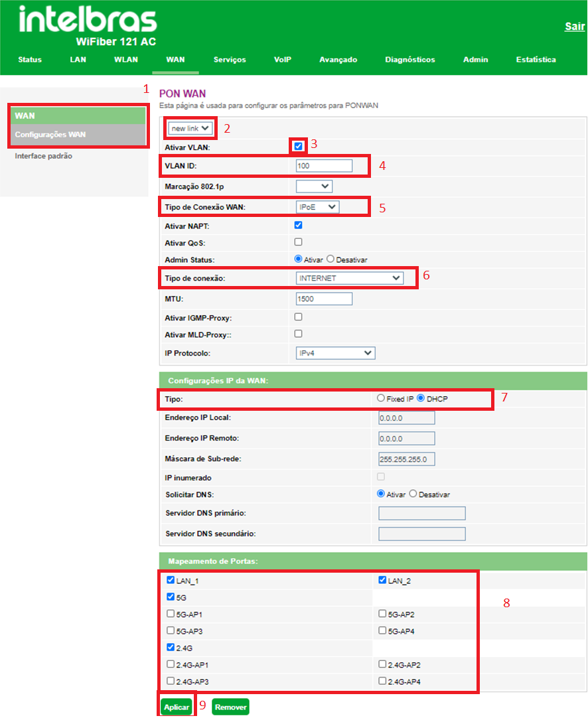Screen dimensions: 588x722
Task: Select Solicitar DNS Ativar radio
Action: coord(381,494)
